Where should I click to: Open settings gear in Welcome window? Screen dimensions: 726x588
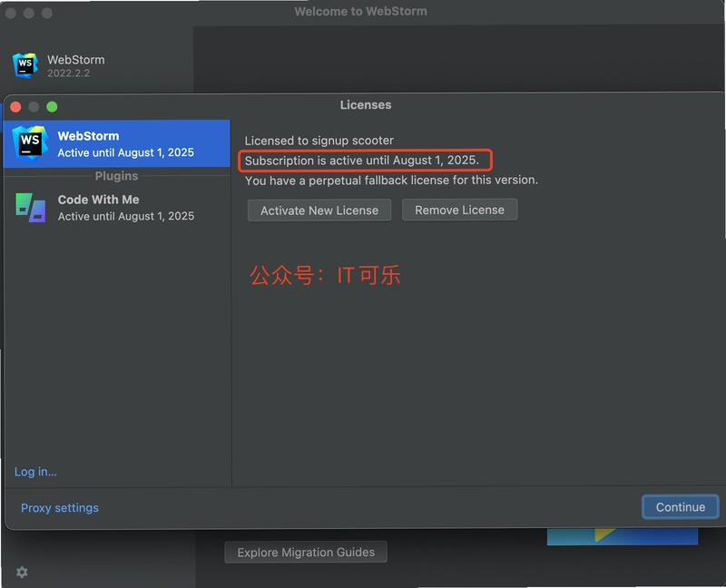point(22,573)
